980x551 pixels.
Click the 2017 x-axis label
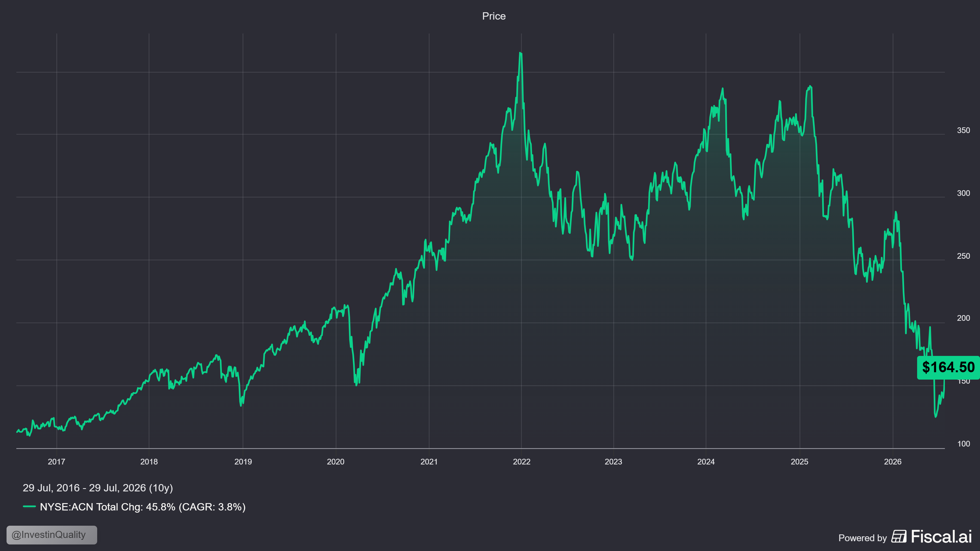pyautogui.click(x=56, y=462)
